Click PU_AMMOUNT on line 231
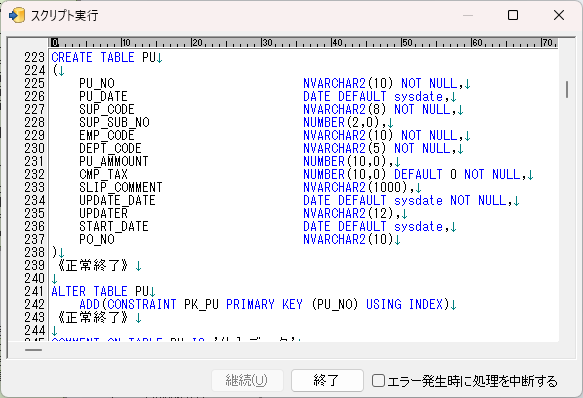This screenshot has width=583, height=398. (x=114, y=161)
